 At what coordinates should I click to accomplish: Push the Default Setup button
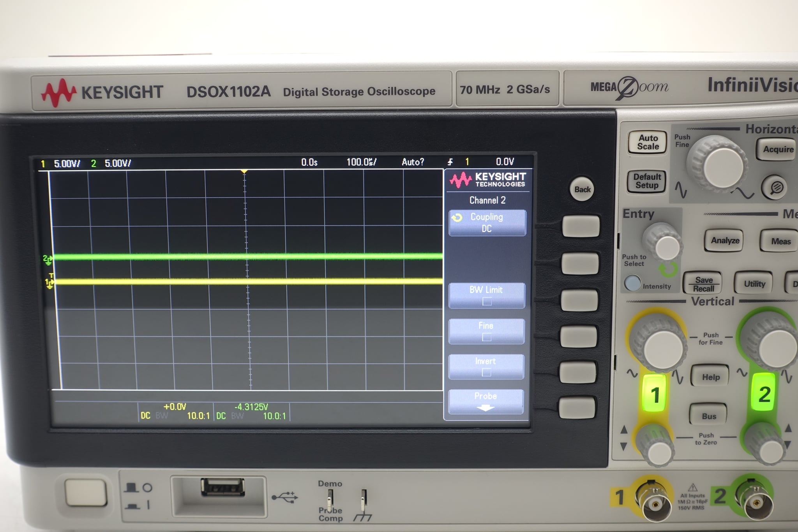(647, 181)
